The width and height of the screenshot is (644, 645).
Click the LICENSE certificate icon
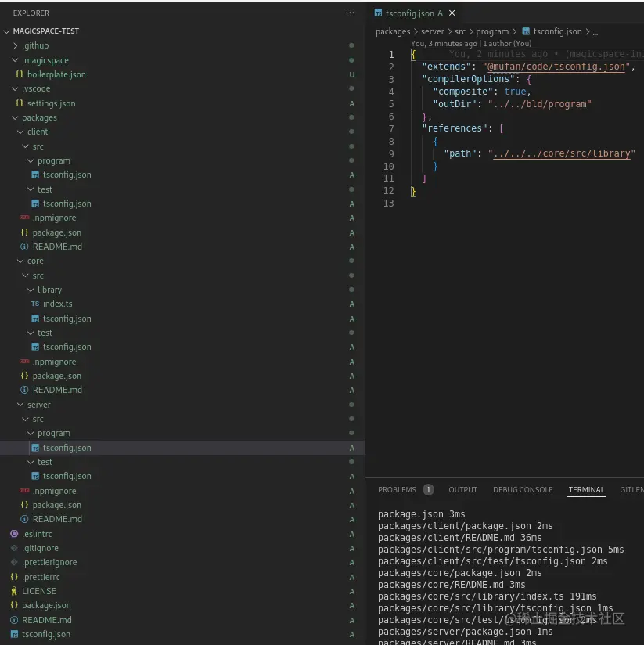coord(14,591)
